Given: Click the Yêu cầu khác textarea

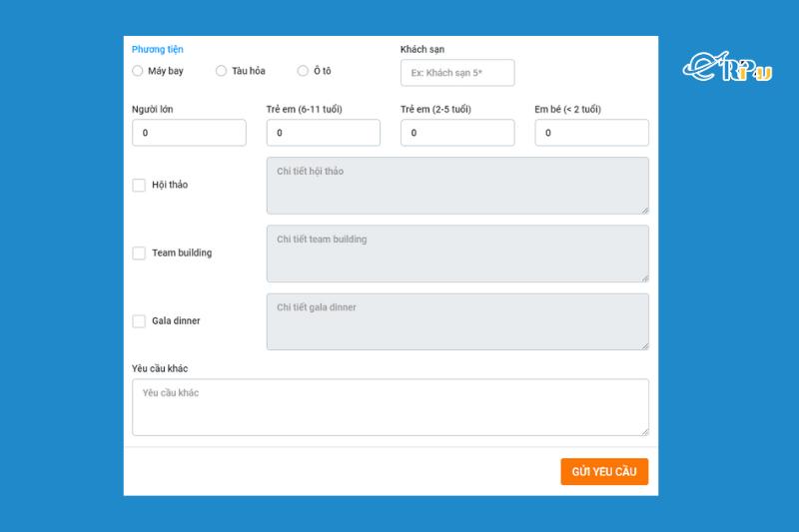Looking at the screenshot, I should click(390, 407).
